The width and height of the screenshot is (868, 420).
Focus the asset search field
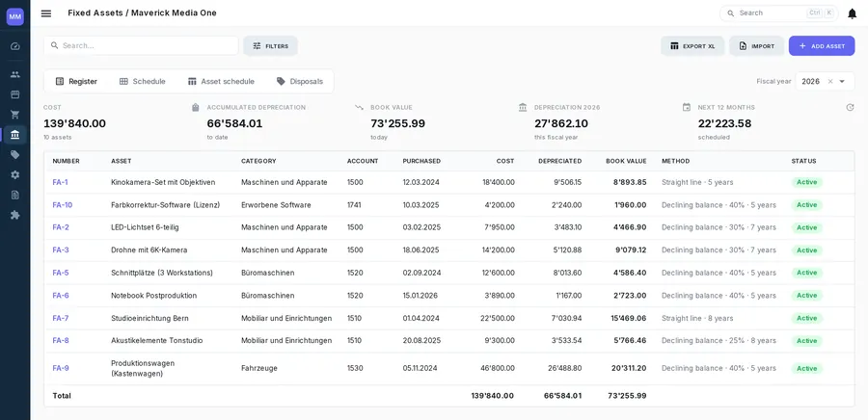pyautogui.click(x=141, y=46)
